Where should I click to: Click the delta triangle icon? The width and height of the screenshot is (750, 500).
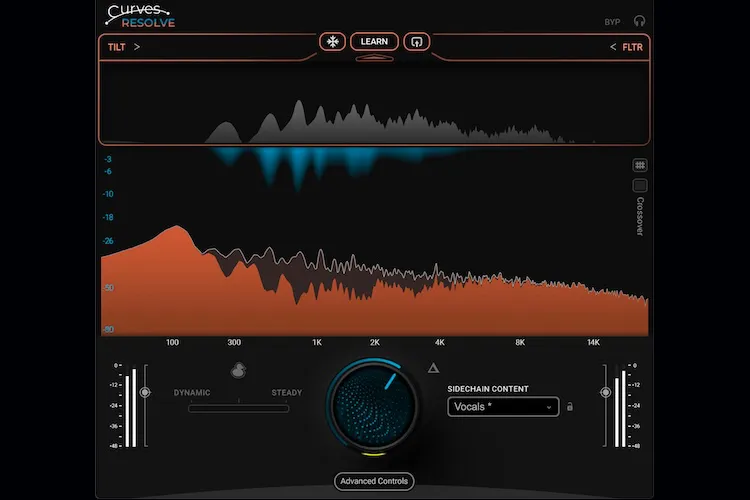click(433, 368)
